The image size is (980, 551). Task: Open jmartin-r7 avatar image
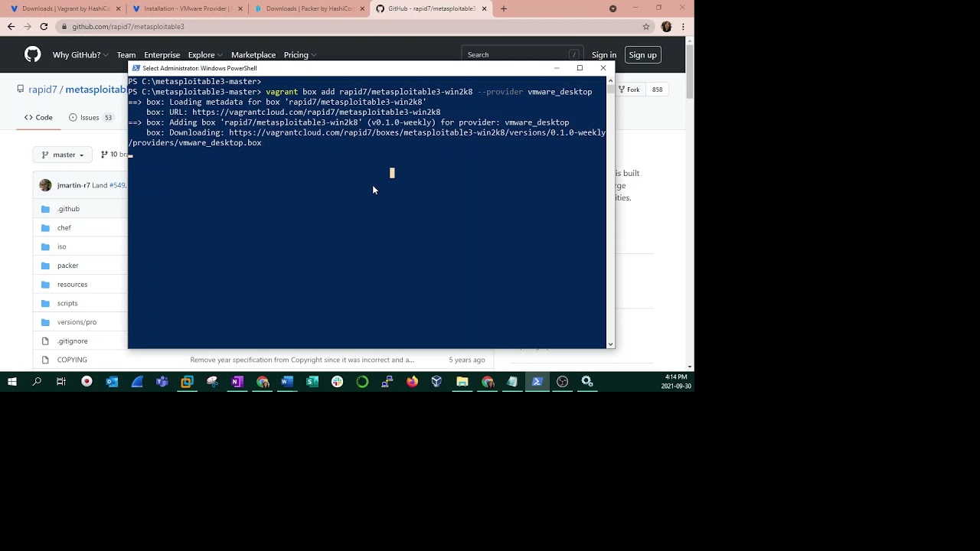coord(45,185)
